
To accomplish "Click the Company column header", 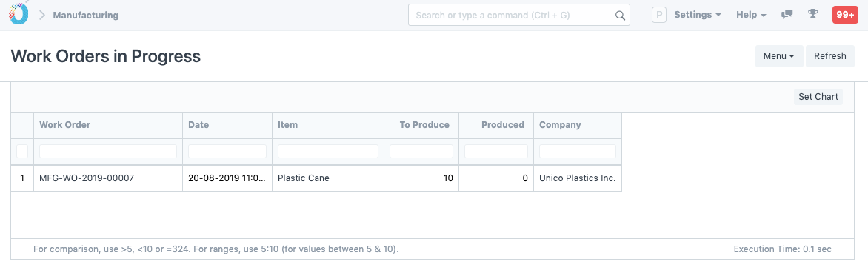I will pos(560,125).
